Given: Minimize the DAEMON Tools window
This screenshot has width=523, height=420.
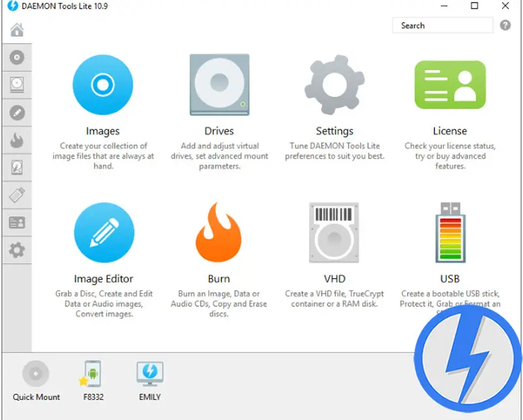Looking at the screenshot, I should pyautogui.click(x=444, y=6).
